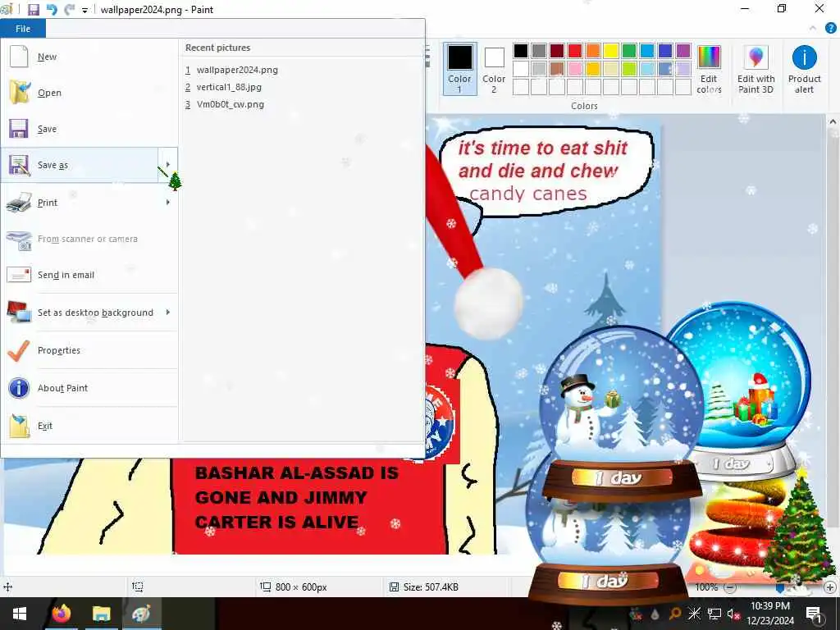The width and height of the screenshot is (840, 630).
Task: Click the Print printer icon
Action: [19, 203]
